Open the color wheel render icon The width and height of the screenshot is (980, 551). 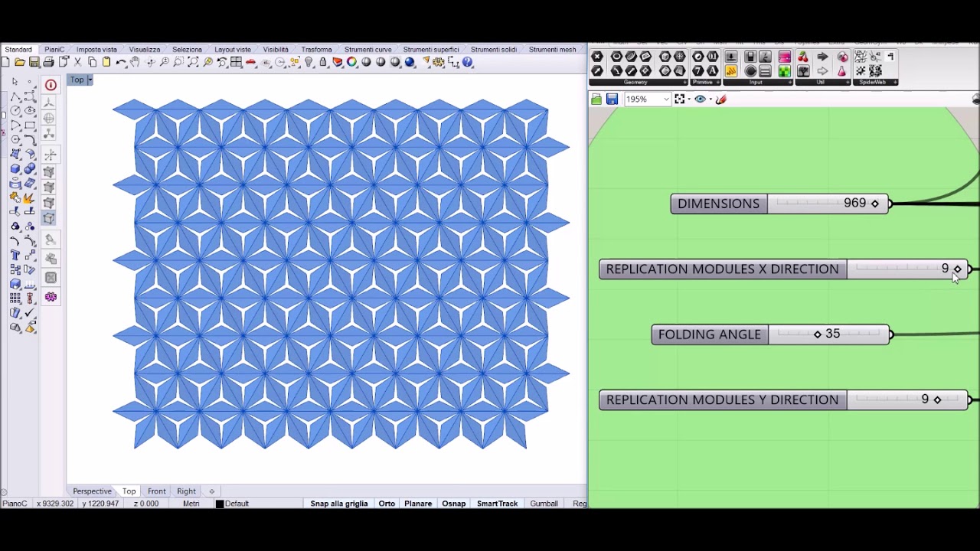(x=351, y=62)
